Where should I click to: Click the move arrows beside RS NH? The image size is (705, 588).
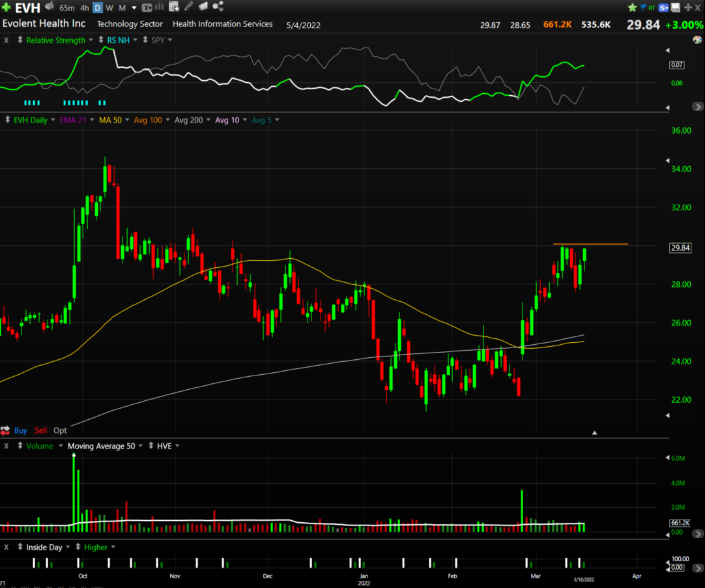(101, 40)
